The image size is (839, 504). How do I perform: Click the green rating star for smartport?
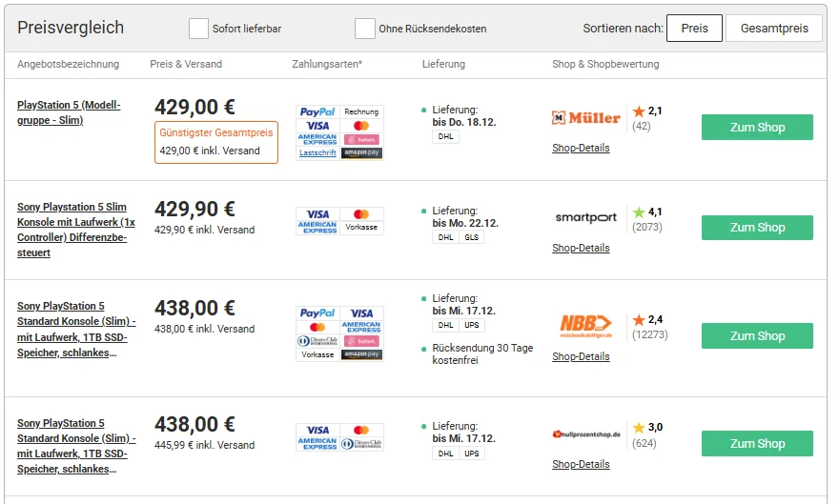pos(639,212)
